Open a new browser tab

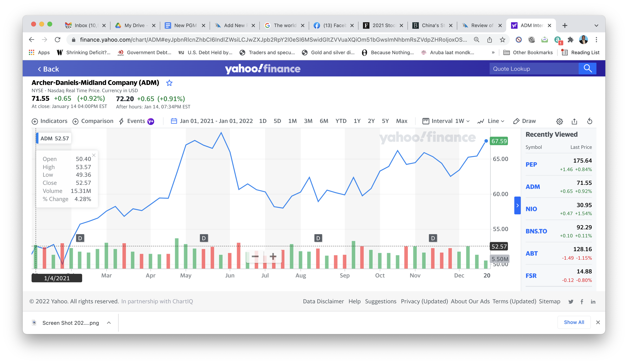565,25
